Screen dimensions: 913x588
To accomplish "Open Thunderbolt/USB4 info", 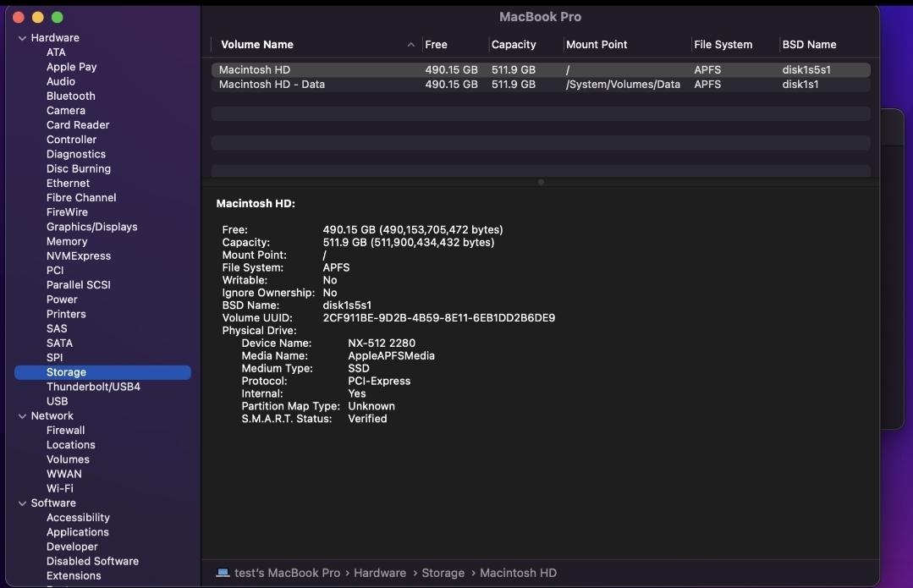I will (x=93, y=387).
